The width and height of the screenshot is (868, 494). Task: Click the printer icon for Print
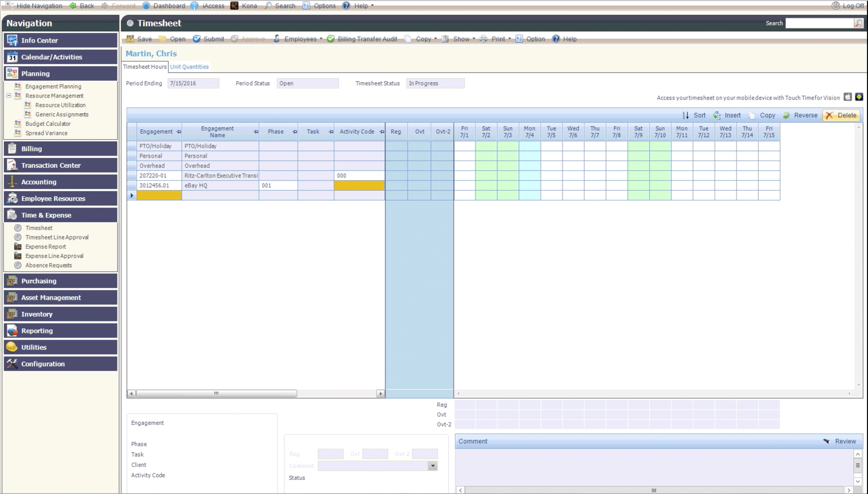[483, 39]
